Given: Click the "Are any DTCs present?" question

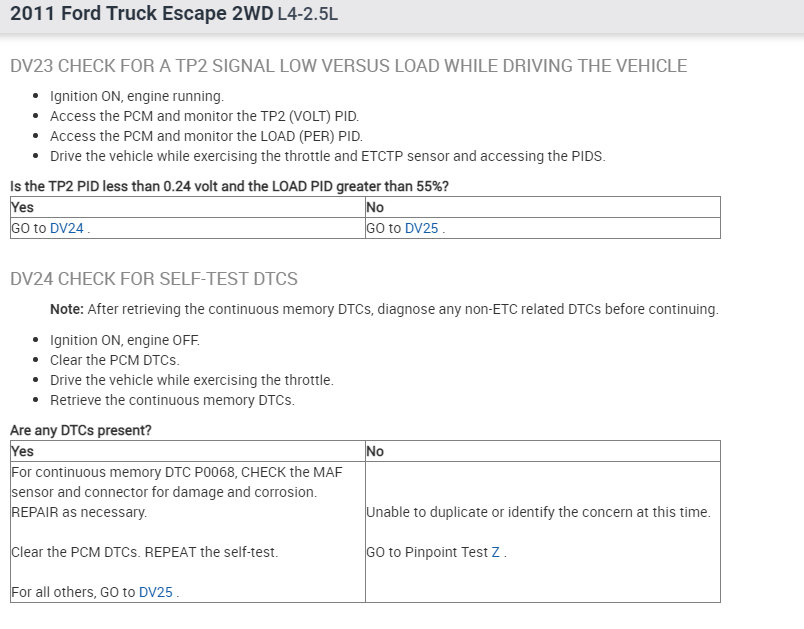Looking at the screenshot, I should 81,430.
